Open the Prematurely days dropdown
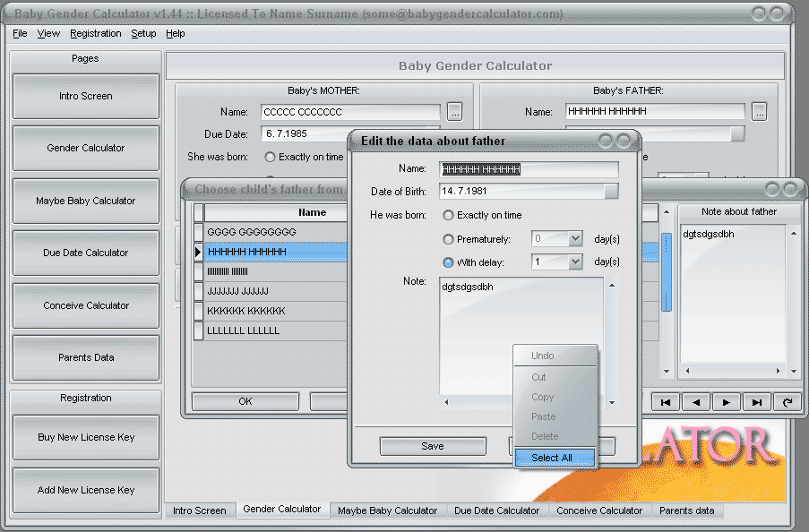The width and height of the screenshot is (809, 532). (x=575, y=239)
